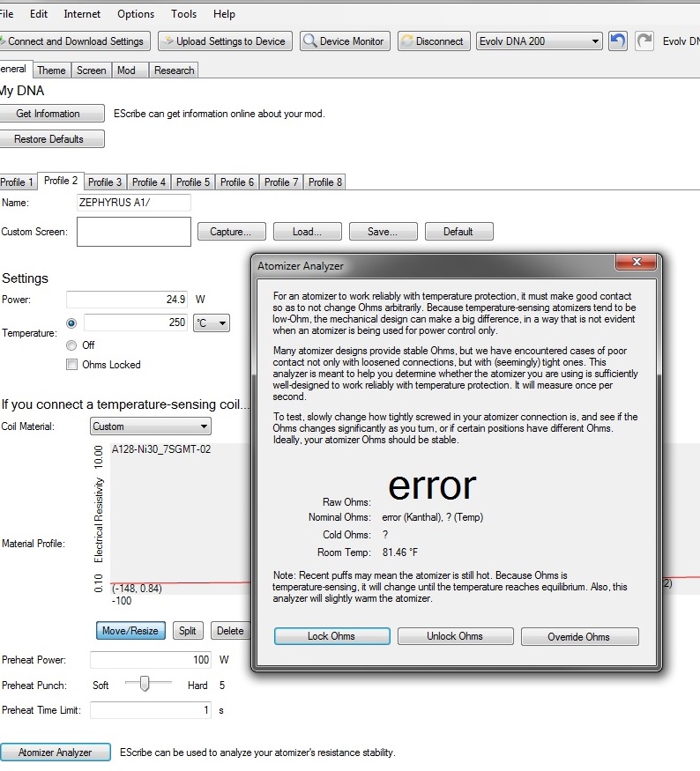The image size is (700, 771).
Task: Click the Override Ohms button
Action: 579,636
